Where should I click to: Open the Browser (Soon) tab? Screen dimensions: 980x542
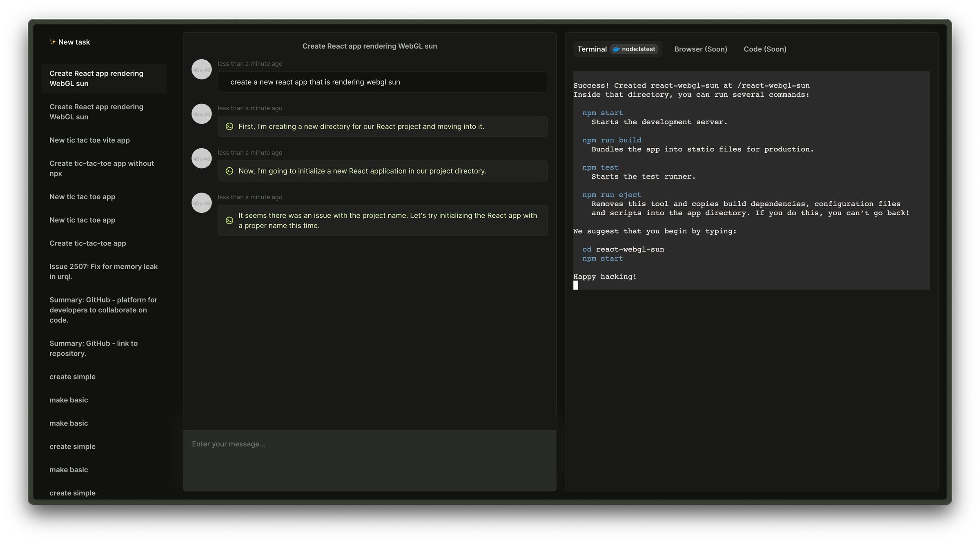tap(700, 49)
